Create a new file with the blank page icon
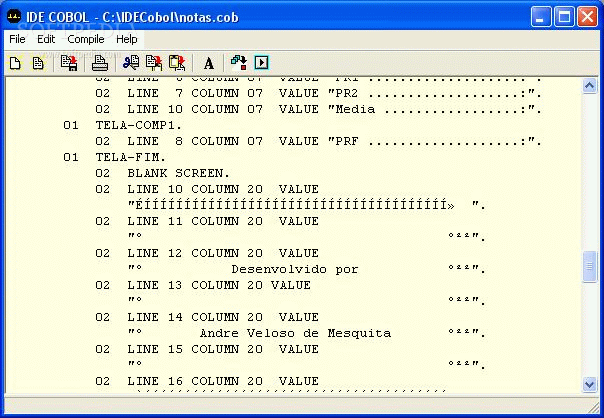This screenshot has width=604, height=418. [15, 63]
